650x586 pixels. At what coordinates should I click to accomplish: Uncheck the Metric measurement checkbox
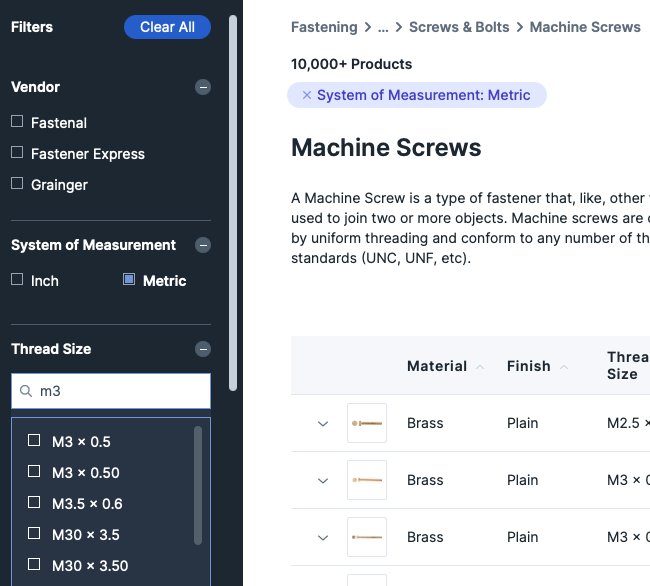coord(129,279)
